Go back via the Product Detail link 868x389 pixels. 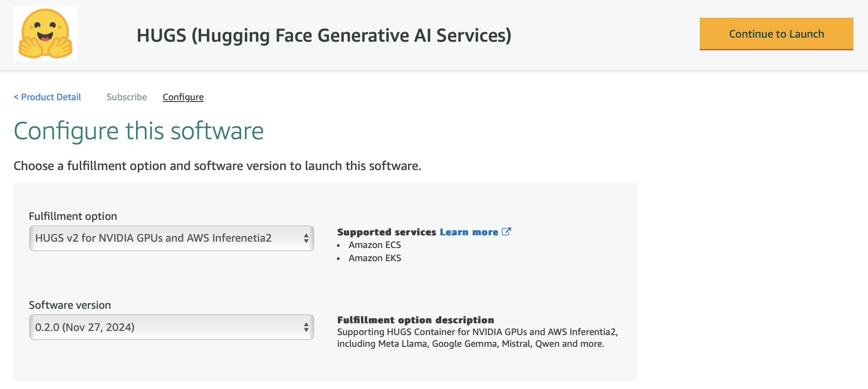tap(48, 97)
